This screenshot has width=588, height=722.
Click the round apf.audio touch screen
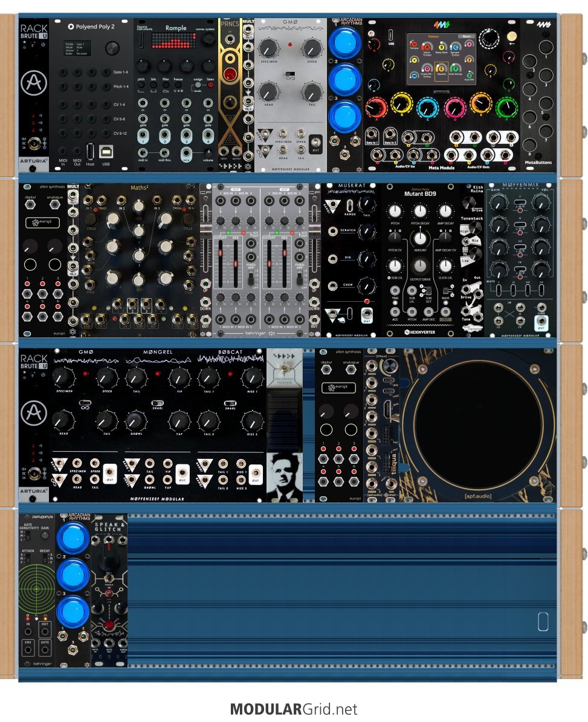[x=479, y=424]
